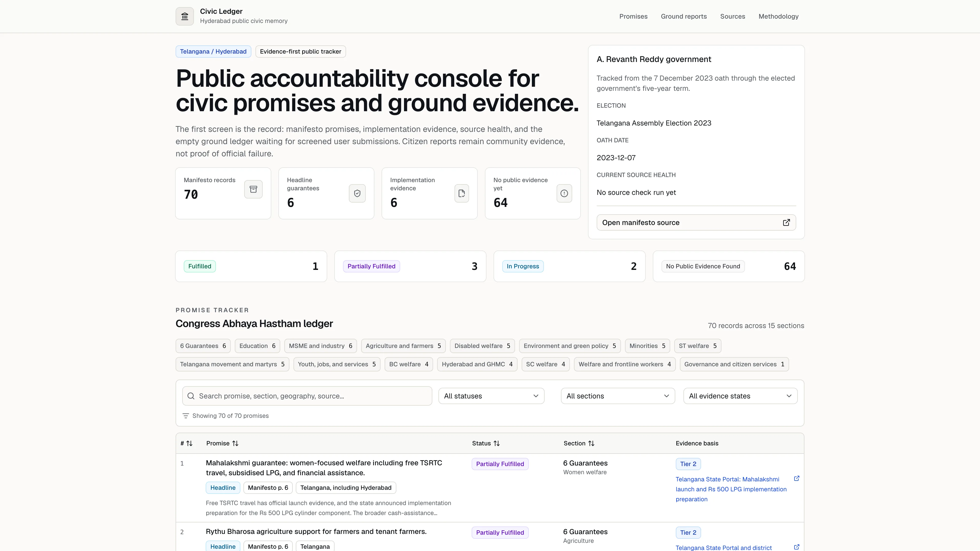Click the shield icon in Headline guarantees card
The width and height of the screenshot is (980, 551).
point(357,193)
